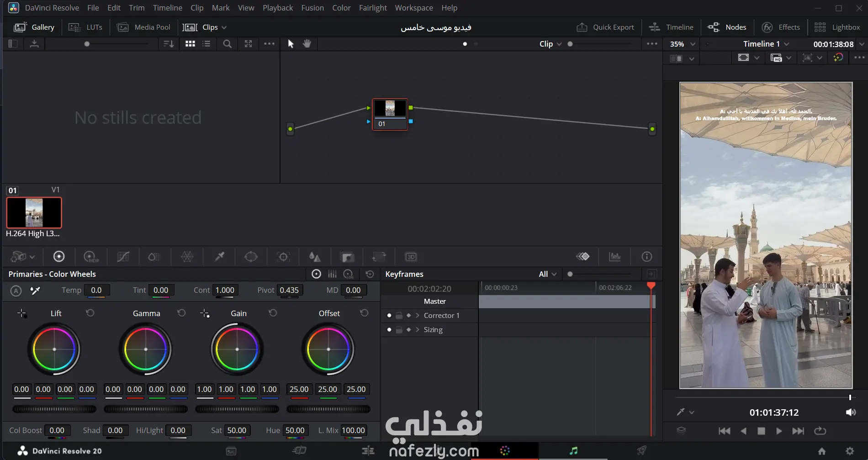Open the Color Warper palette
The image size is (868, 460).
(187, 257)
